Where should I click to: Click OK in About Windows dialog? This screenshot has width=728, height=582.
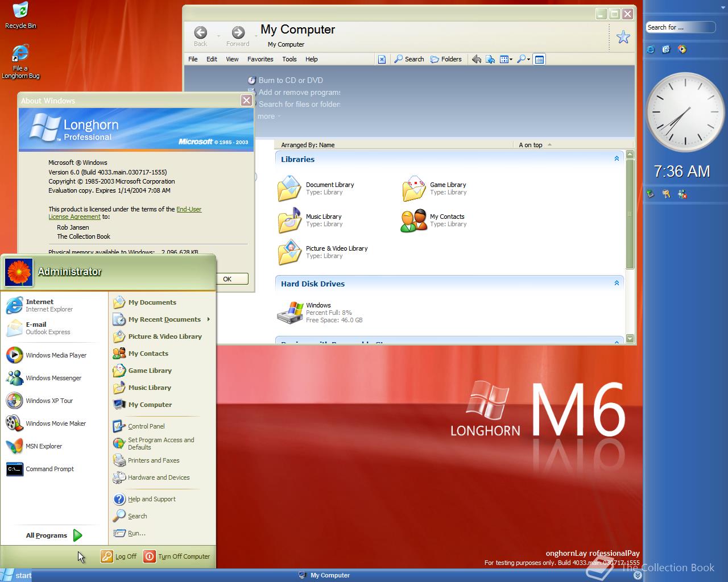(x=227, y=278)
